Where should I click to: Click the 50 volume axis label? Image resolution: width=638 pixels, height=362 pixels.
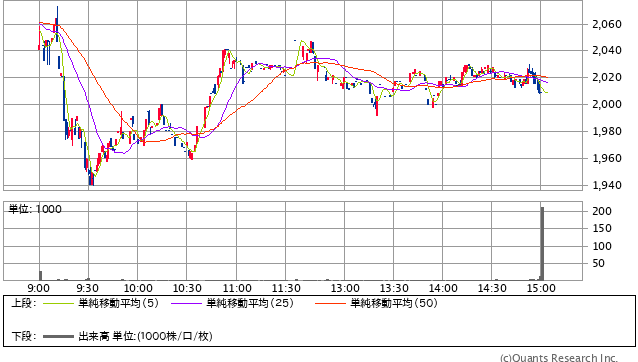point(599,263)
